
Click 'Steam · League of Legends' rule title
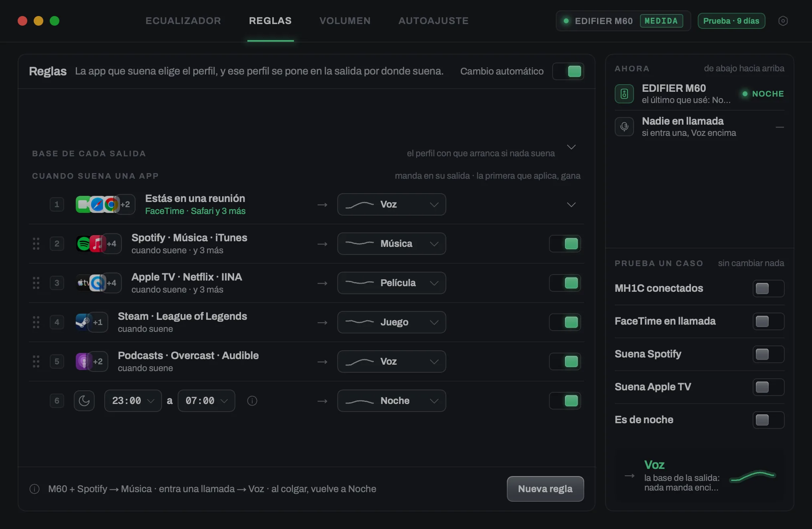tap(182, 316)
